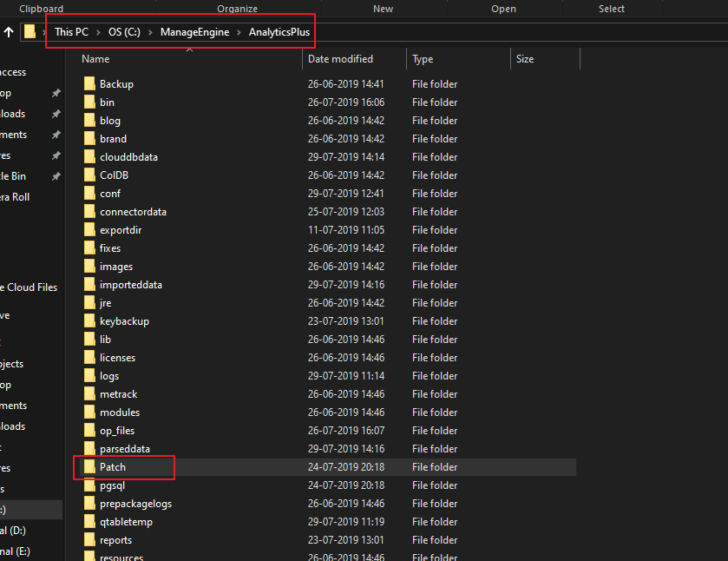The width and height of the screenshot is (728, 561).
Task: Open 'Recycle Bin' pinned item in sidebar
Action: pyautogui.click(x=13, y=176)
